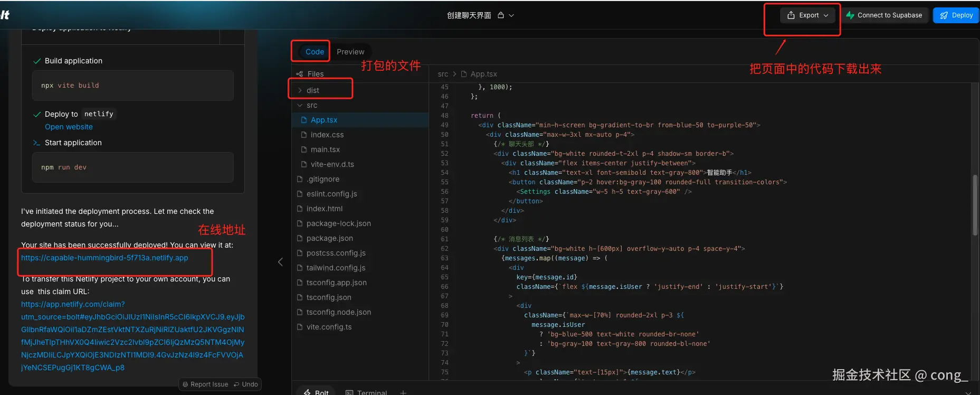Click file icon next to index.html
Viewport: 980px width, 395px height.
coord(300,209)
